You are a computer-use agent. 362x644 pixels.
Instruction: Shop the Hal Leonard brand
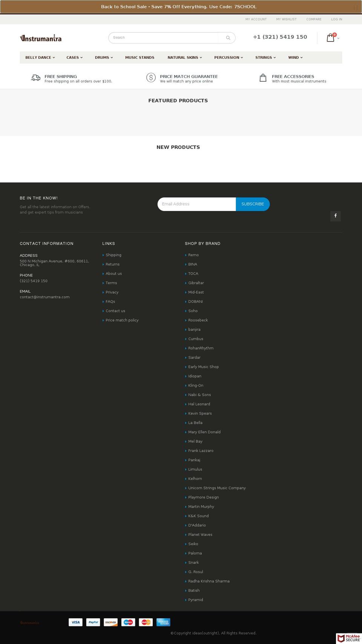(x=199, y=404)
